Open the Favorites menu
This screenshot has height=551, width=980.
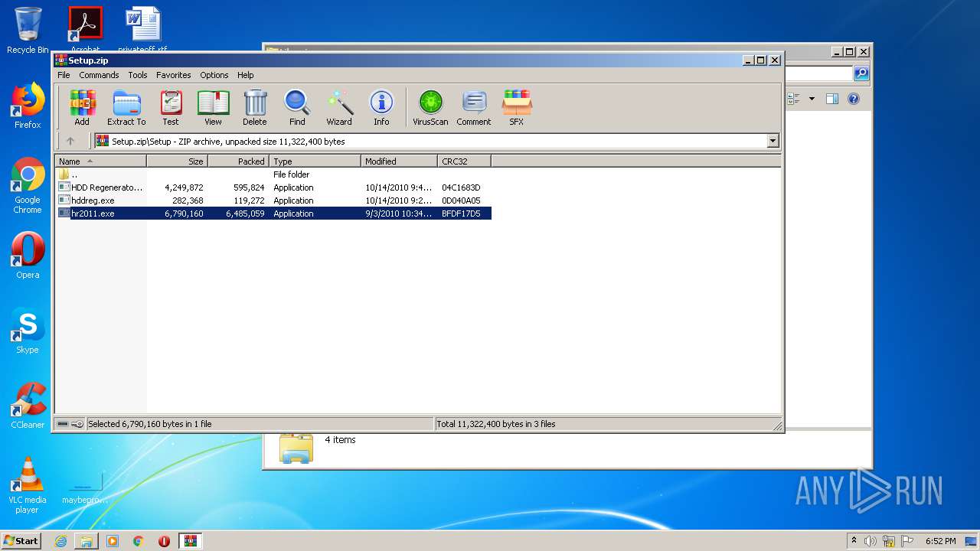174,75
